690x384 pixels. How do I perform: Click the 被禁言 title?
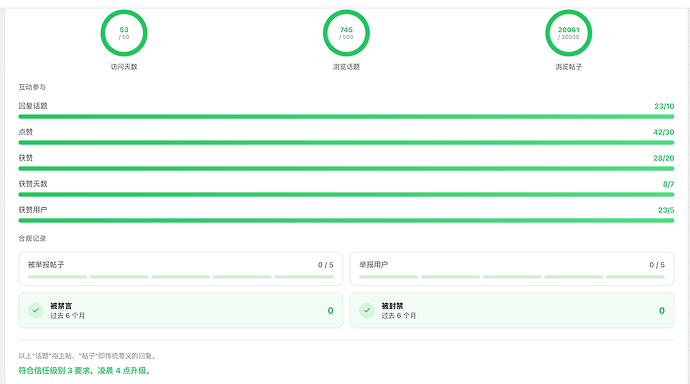coord(61,306)
